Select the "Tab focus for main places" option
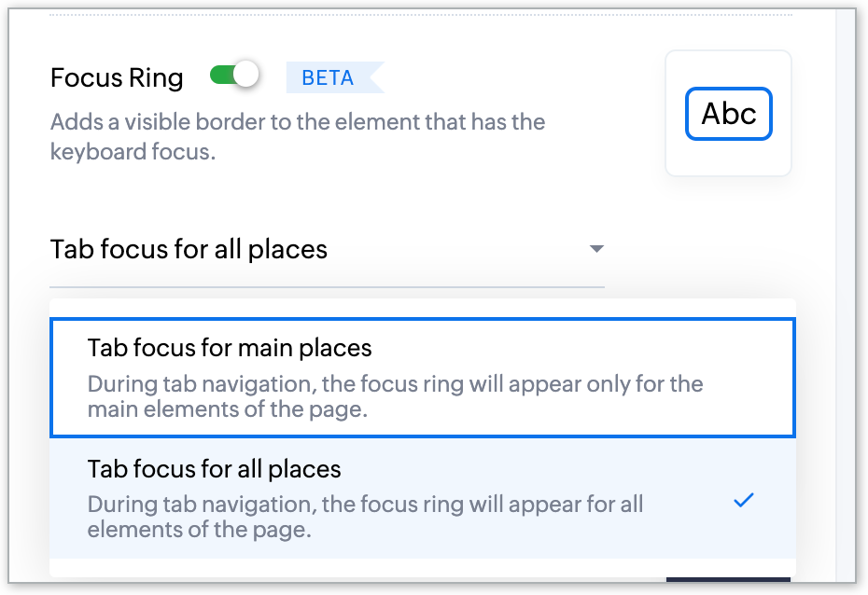Image resolution: width=868 pixels, height=595 pixels. [230, 349]
